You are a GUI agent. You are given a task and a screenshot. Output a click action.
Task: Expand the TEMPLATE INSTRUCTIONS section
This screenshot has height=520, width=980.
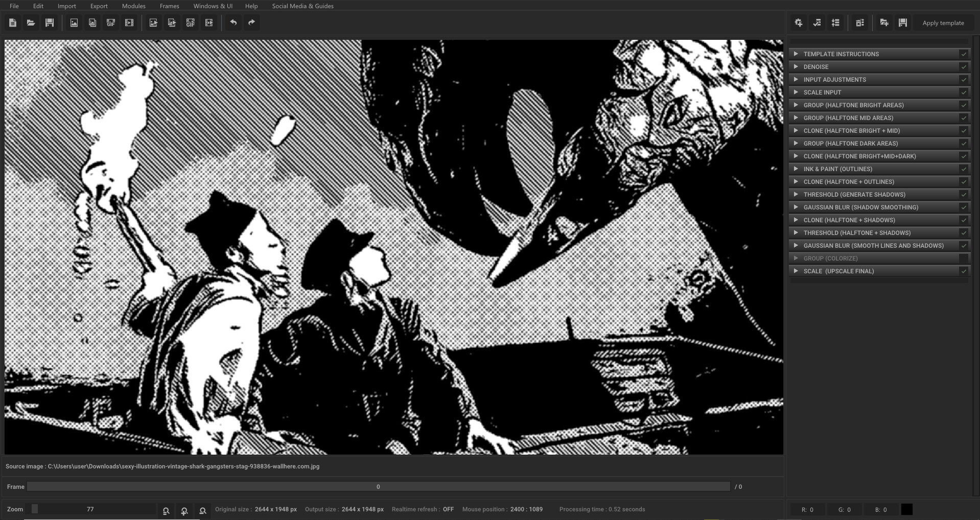(797, 54)
